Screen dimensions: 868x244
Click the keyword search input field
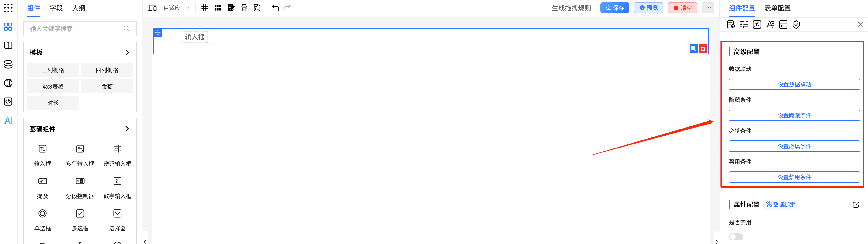(x=76, y=29)
